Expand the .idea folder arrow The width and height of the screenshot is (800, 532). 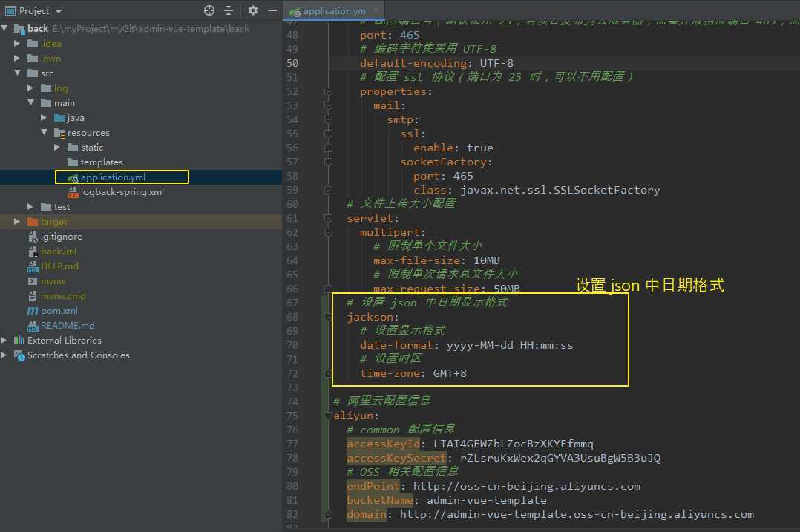pos(17,44)
